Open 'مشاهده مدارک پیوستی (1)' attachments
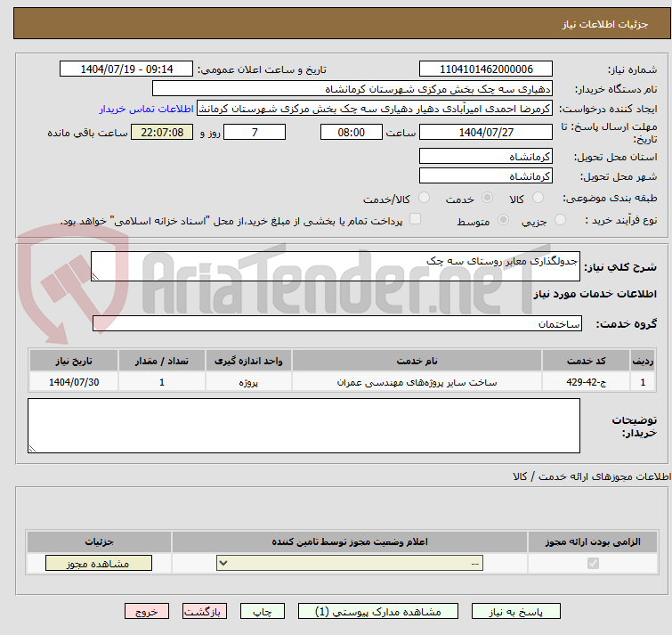 coord(378,612)
